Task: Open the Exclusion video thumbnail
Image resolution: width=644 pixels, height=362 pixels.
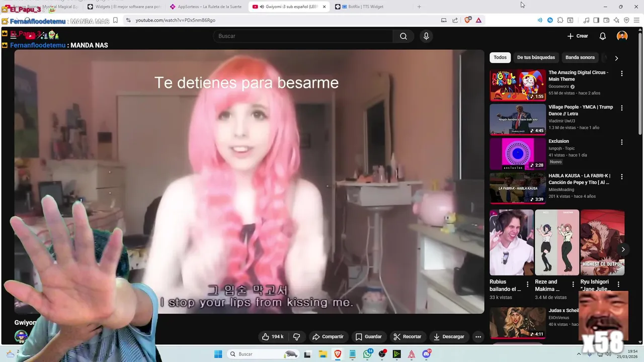Action: (518, 154)
